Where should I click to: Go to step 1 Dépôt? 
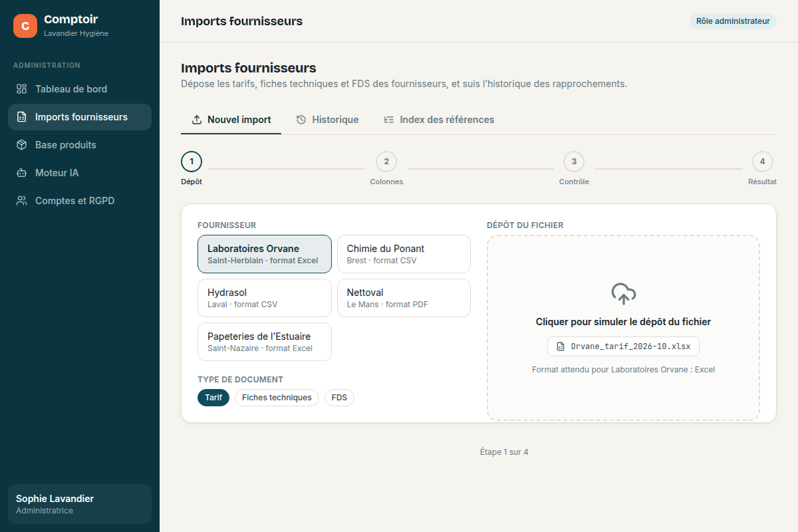[192, 168]
